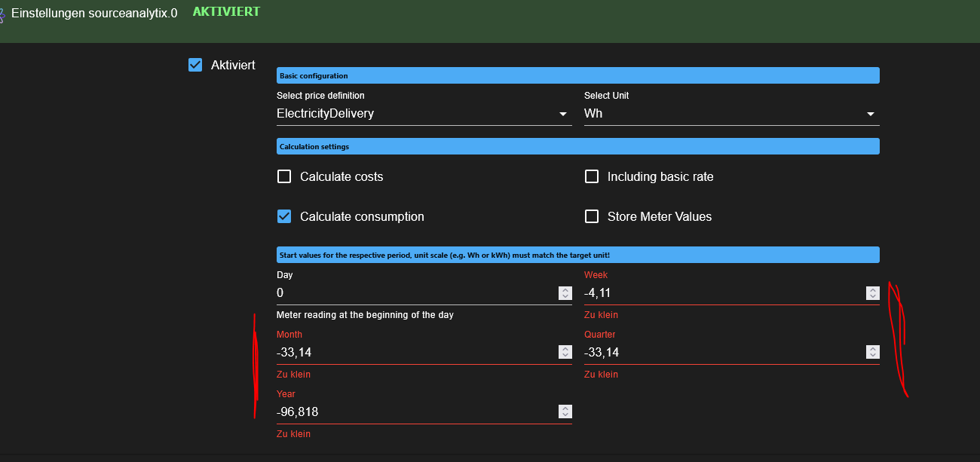The width and height of the screenshot is (980, 462).
Task: Uncheck the Aktiviert checkbox
Action: pos(195,65)
